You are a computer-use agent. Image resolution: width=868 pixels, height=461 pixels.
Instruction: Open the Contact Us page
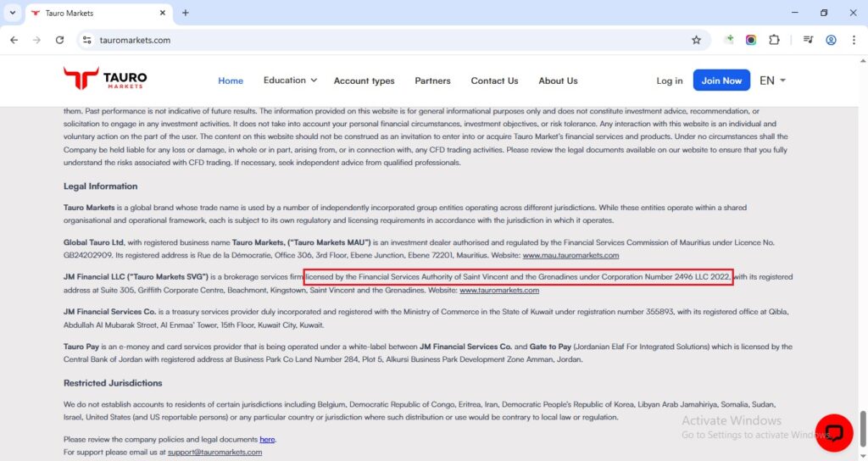coord(494,81)
